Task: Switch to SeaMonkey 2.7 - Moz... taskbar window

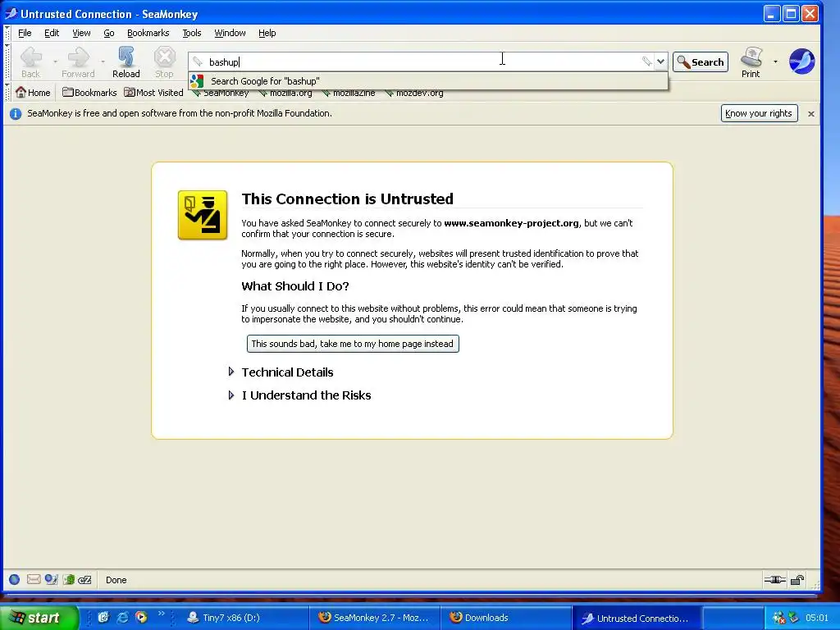Action: (374, 618)
